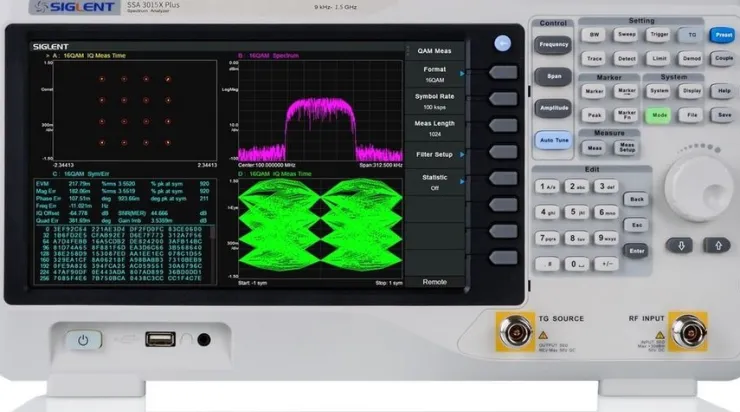Click the headphone jack socket

[x=204, y=339]
